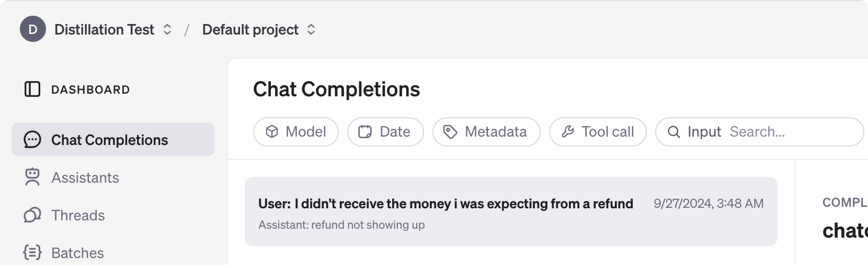The height and width of the screenshot is (268, 868).
Task: Click the wrench icon in Tool call filter
Action: 568,132
